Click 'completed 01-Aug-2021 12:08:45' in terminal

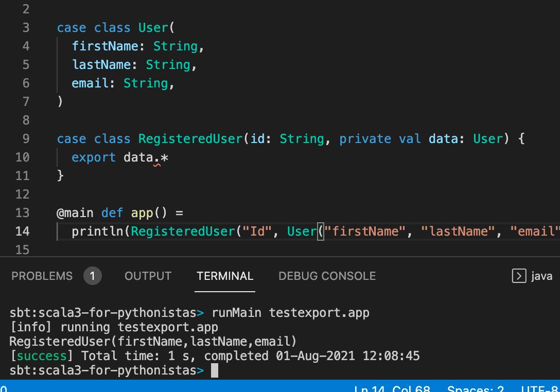click(x=312, y=355)
